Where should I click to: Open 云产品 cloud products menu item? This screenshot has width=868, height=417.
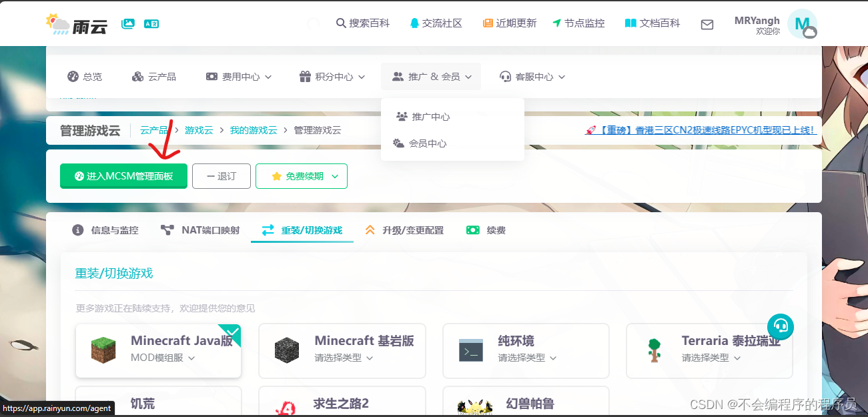154,77
